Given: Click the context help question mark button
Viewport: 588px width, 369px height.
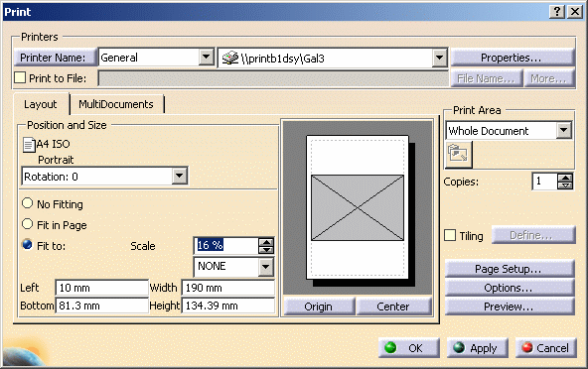Looking at the screenshot, I should [x=557, y=12].
